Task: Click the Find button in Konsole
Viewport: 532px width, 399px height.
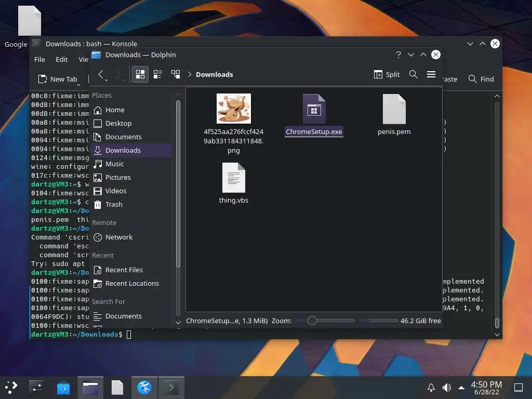Action: (x=481, y=79)
